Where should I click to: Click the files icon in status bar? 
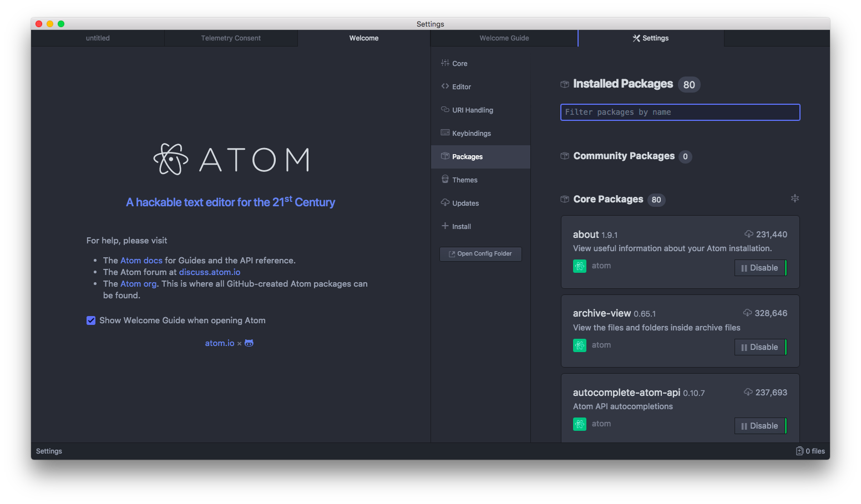click(x=799, y=451)
